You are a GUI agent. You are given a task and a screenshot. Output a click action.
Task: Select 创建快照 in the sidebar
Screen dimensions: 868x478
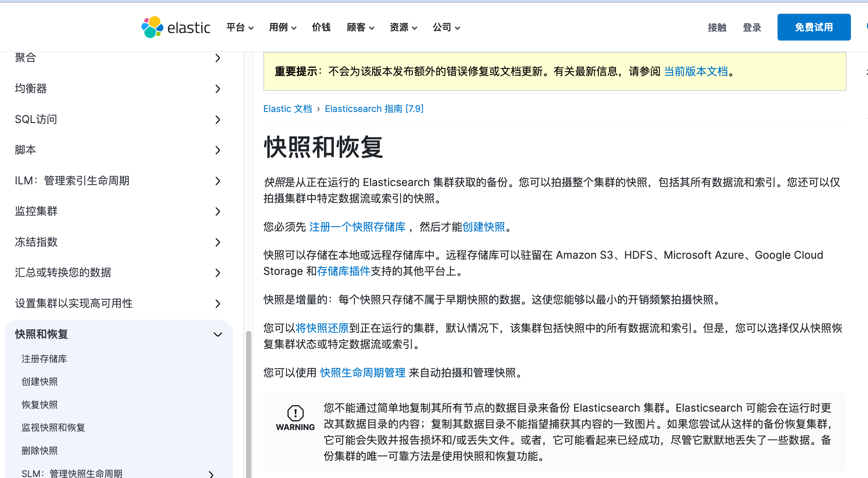40,381
